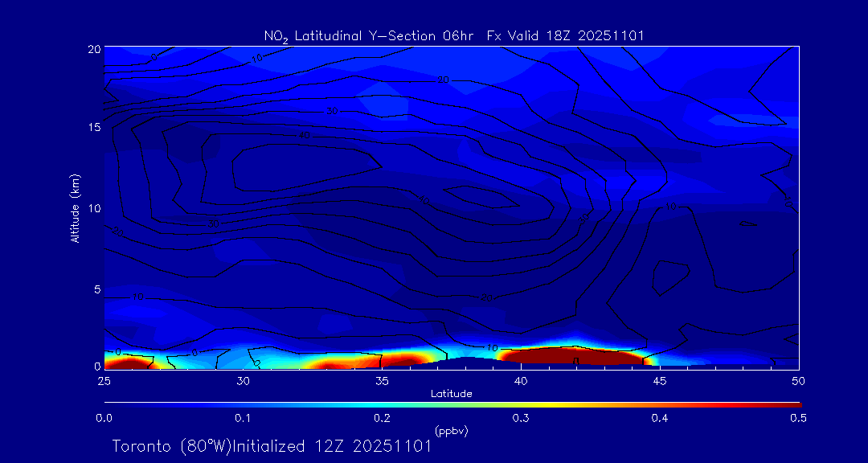Click the Latitude x-axis label
The height and width of the screenshot is (463, 868).
pyautogui.click(x=451, y=394)
